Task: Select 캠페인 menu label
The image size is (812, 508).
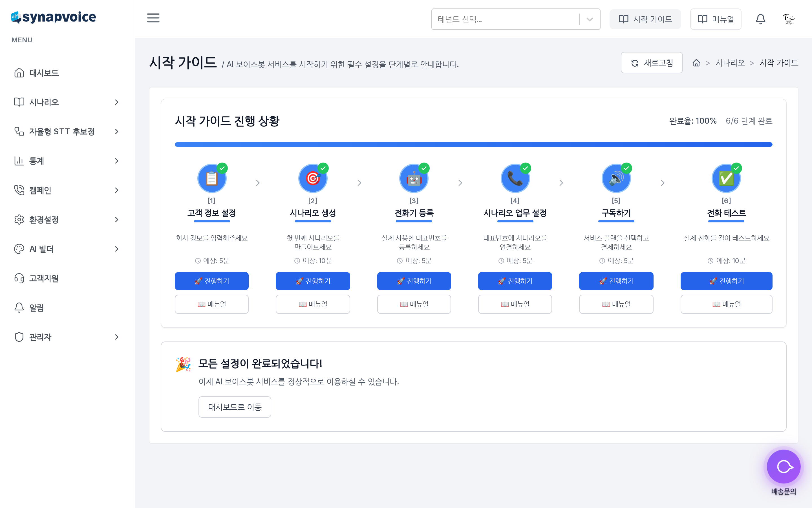Action: [x=40, y=190]
